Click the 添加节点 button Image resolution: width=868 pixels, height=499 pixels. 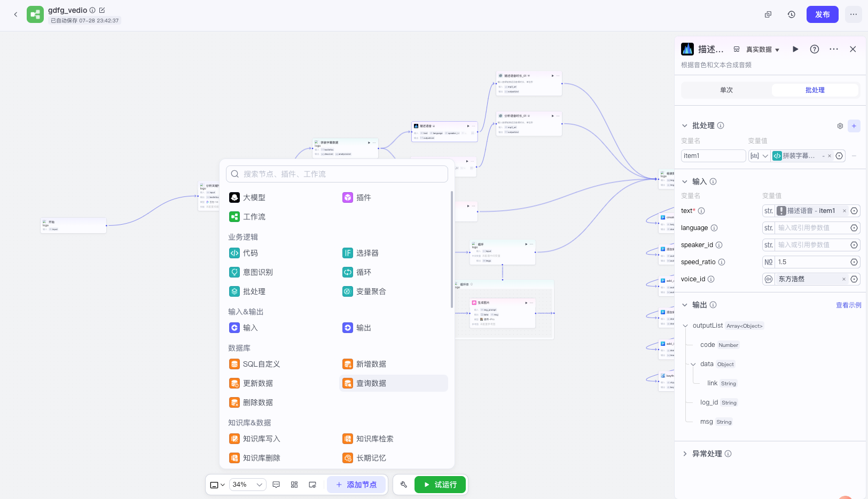pyautogui.click(x=356, y=485)
